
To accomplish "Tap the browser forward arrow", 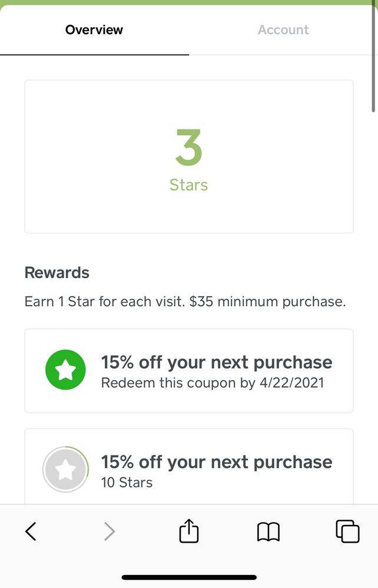I will point(109,531).
